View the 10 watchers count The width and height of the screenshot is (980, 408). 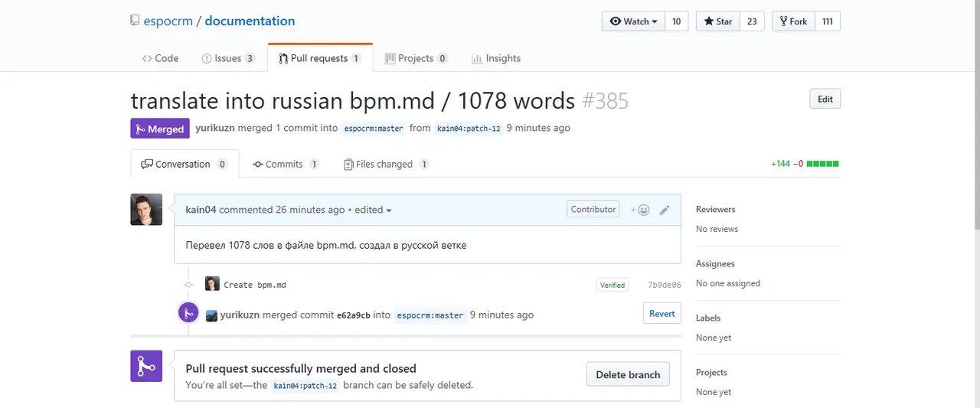(676, 21)
